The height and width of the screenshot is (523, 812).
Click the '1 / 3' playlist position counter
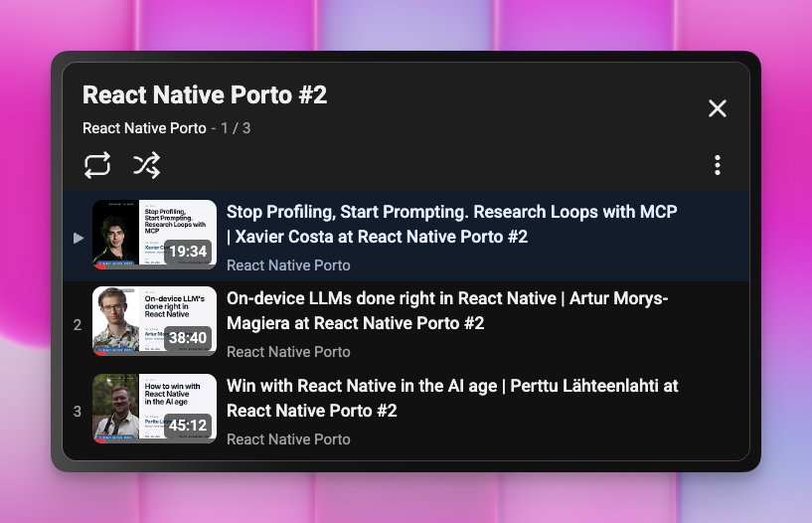(236, 128)
